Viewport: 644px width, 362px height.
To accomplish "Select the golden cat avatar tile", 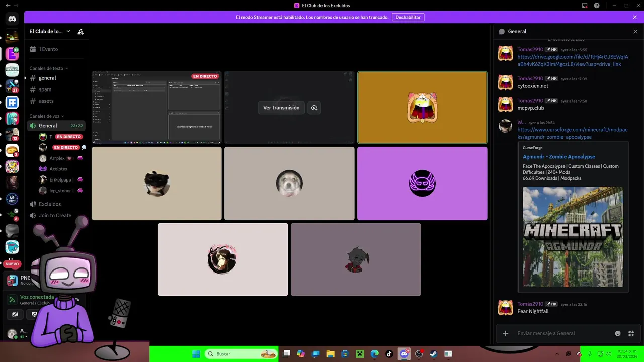I will tap(422, 108).
